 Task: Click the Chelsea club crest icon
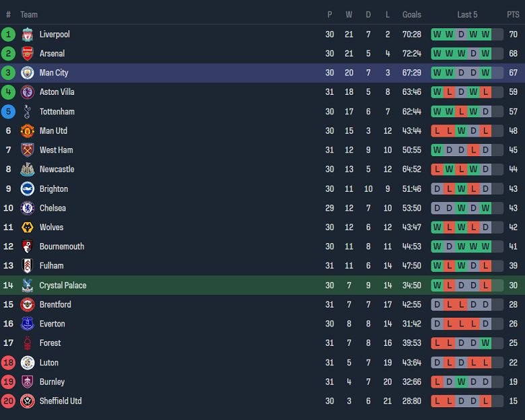[27, 208]
